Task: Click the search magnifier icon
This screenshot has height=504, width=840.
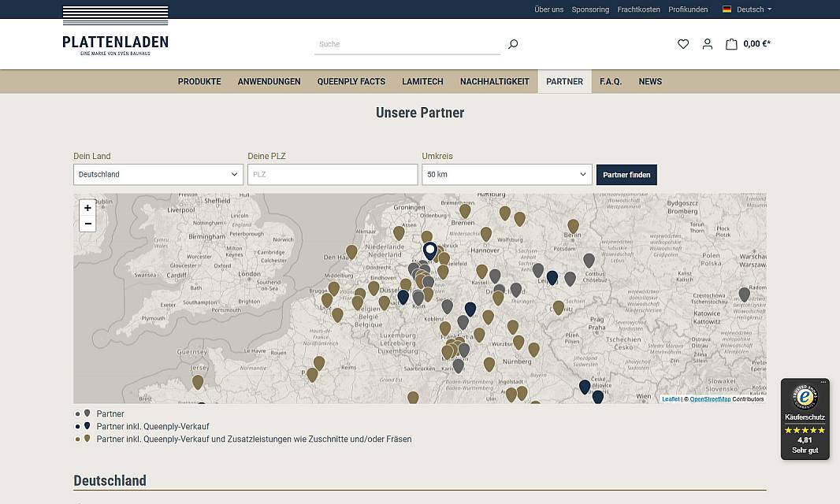Action: click(513, 44)
